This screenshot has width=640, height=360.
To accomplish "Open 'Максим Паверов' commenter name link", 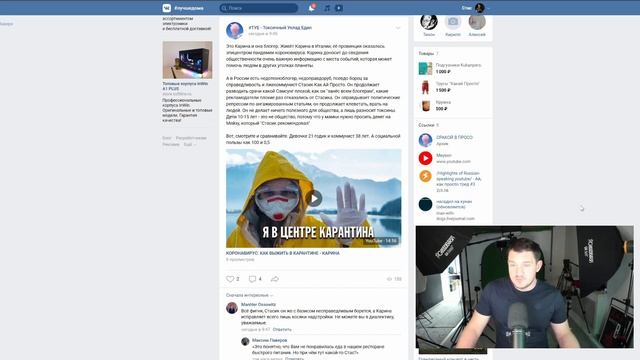I will pyautogui.click(x=269, y=340).
